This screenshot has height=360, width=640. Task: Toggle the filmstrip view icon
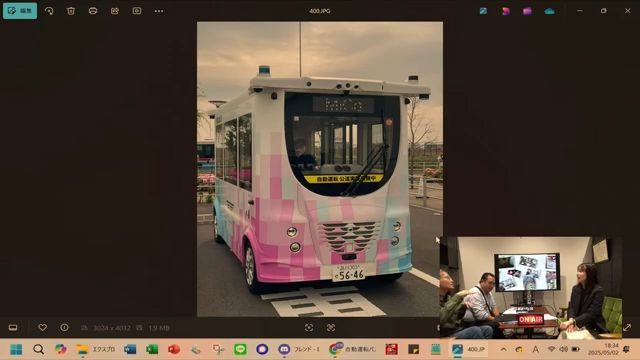[x=13, y=328]
